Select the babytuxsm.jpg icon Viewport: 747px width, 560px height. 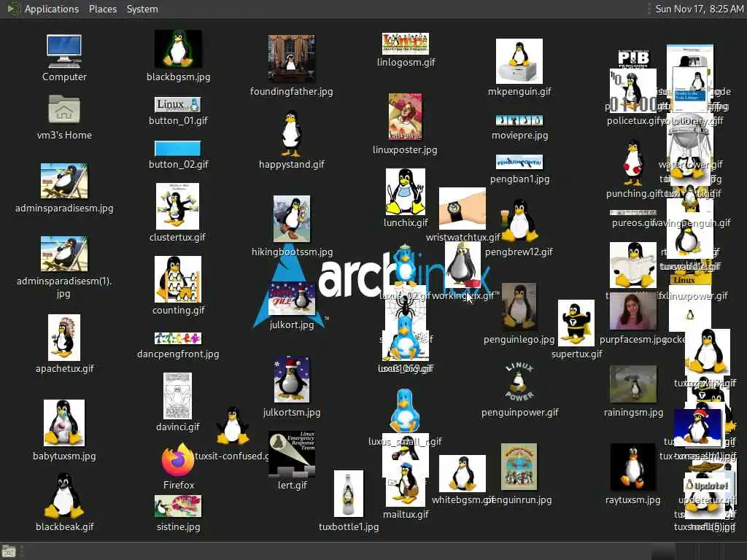tap(64, 423)
